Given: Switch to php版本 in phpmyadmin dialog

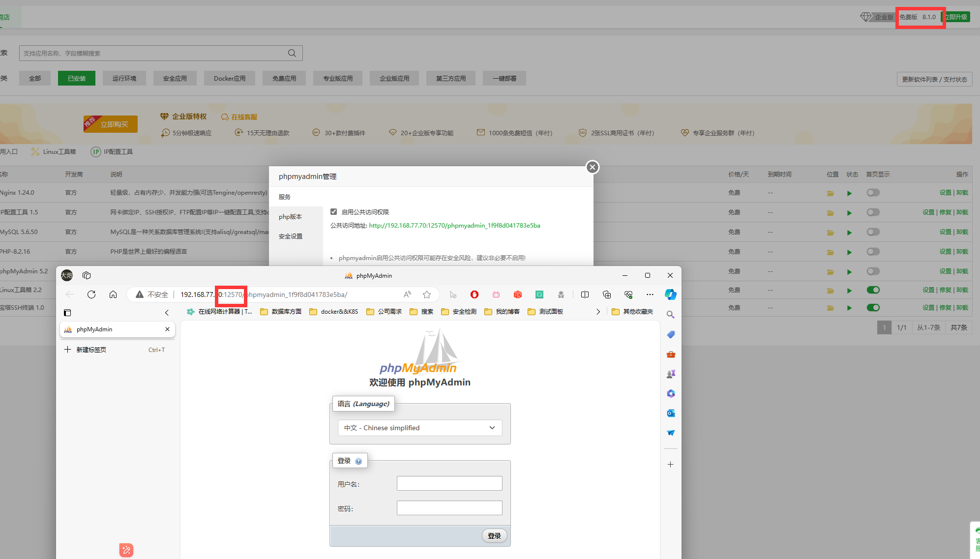Looking at the screenshot, I should [290, 217].
